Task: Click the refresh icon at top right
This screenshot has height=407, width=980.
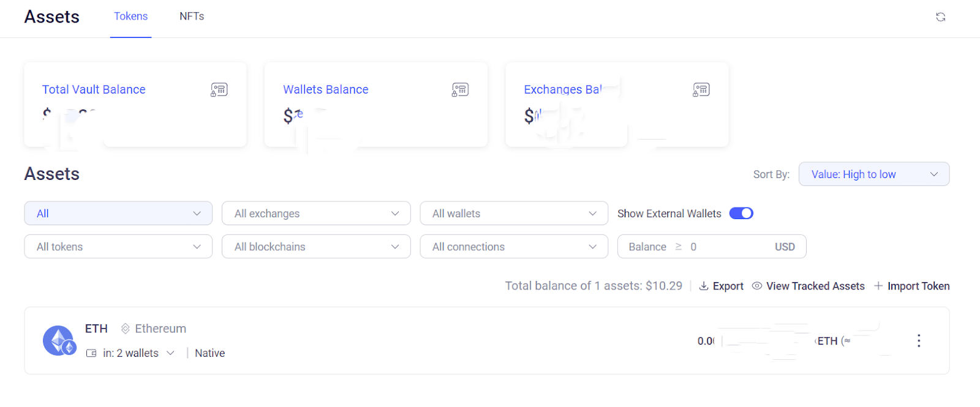Action: coord(940,17)
